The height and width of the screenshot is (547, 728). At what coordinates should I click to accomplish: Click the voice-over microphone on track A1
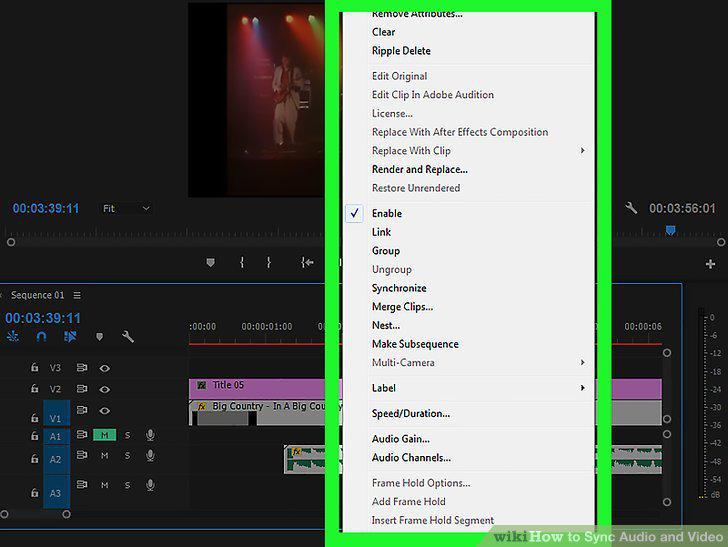click(x=150, y=435)
